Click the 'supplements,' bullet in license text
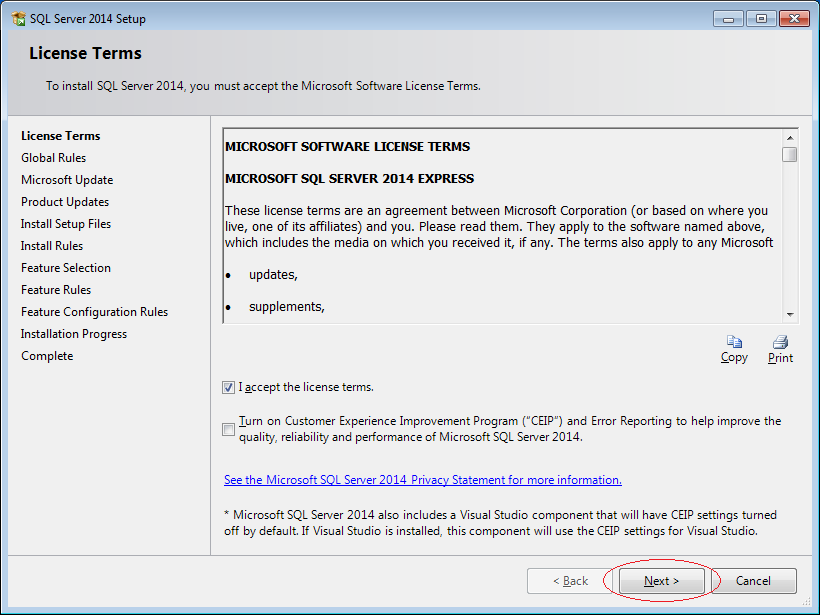820x615 pixels. 287,307
